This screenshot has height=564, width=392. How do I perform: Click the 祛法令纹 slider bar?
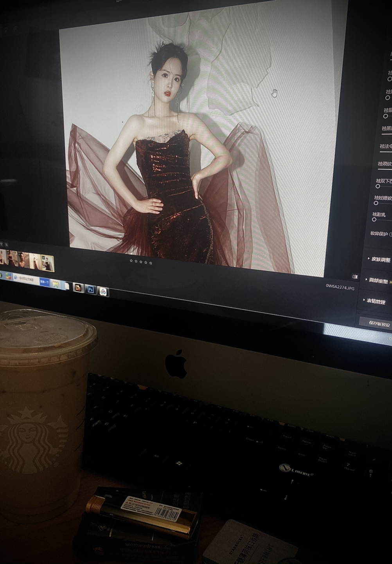point(386,152)
